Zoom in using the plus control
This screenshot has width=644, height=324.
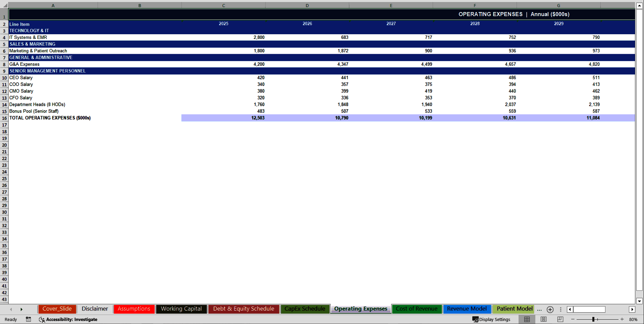(622, 319)
